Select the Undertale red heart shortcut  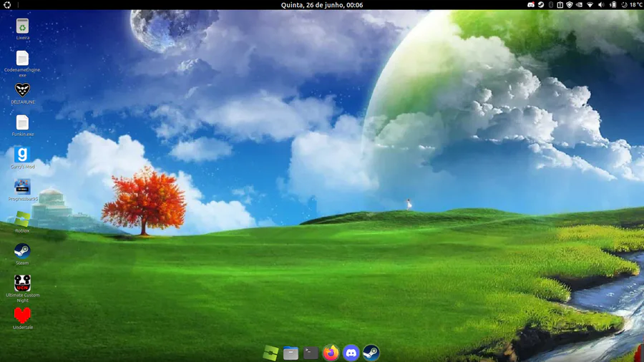point(22,315)
